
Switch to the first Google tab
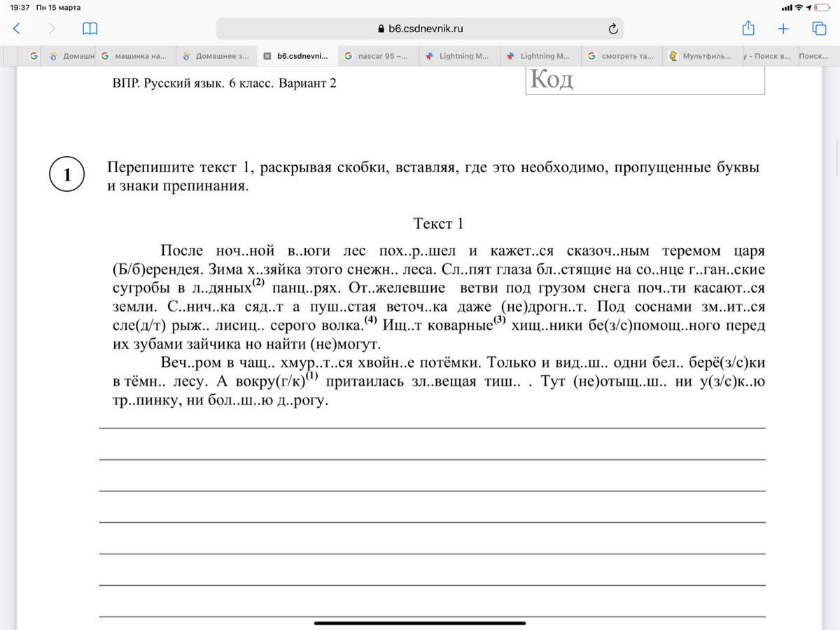click(33, 56)
